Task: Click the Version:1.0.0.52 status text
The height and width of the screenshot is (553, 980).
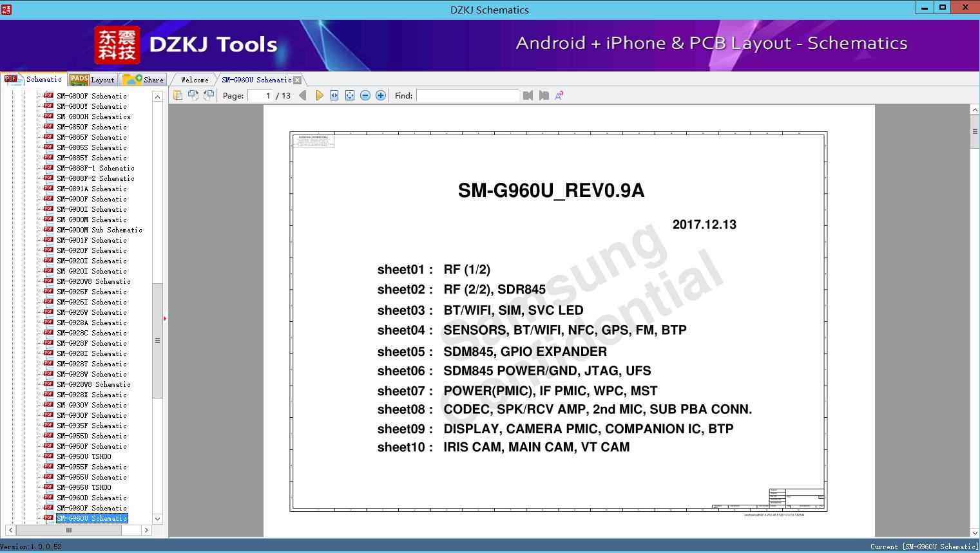Action: click(31, 547)
